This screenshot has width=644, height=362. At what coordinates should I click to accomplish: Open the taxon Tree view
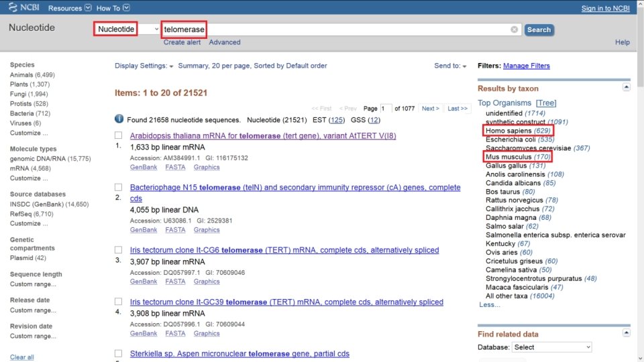(546, 103)
